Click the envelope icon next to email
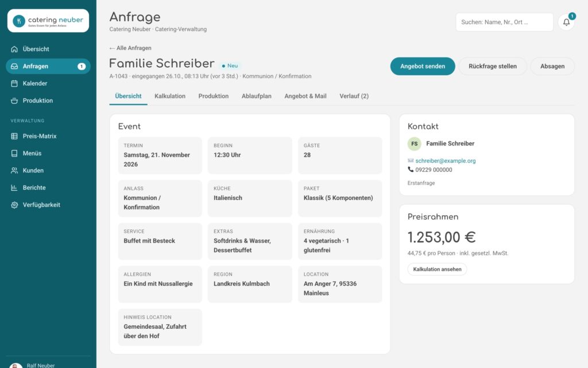Screen dimensions: 588x368 pyautogui.click(x=410, y=161)
